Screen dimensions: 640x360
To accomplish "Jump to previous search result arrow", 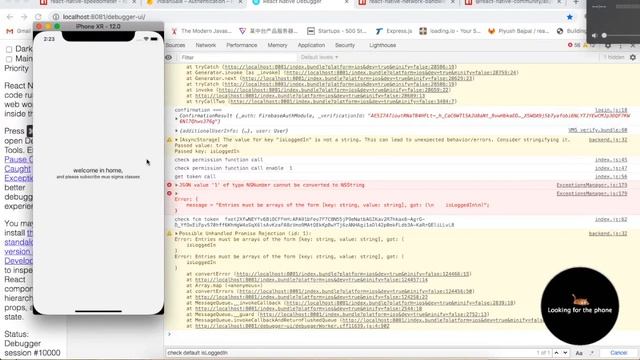I will point(556,353).
